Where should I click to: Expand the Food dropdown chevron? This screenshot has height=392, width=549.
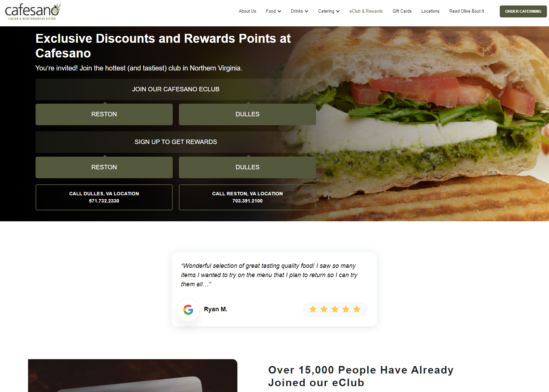(x=279, y=11)
